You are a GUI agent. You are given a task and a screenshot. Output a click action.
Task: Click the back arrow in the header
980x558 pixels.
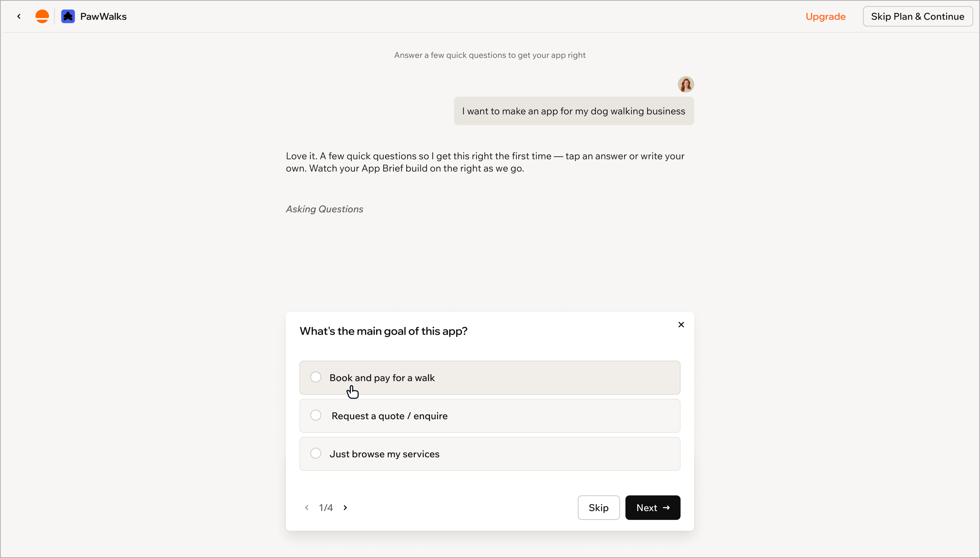click(19, 16)
